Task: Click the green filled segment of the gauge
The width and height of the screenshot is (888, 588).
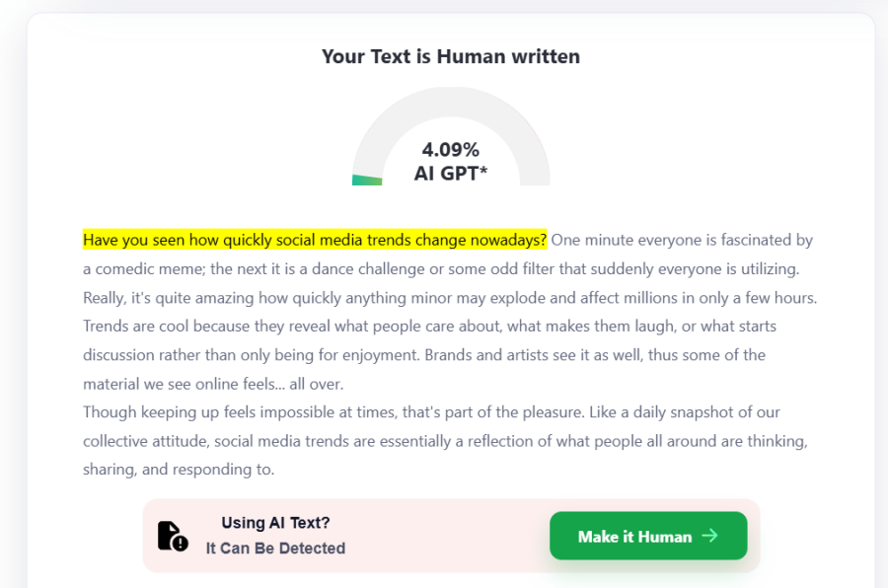Action: (367, 180)
